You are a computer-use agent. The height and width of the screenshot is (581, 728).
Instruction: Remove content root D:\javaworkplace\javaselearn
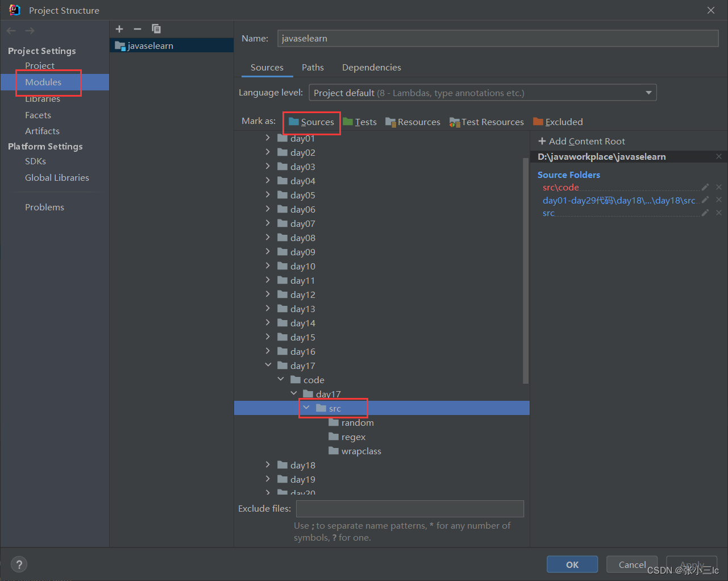[x=719, y=156]
